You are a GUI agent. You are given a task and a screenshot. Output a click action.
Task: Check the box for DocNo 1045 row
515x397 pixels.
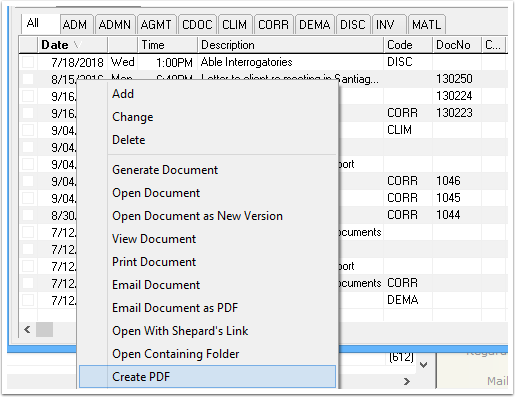28,198
